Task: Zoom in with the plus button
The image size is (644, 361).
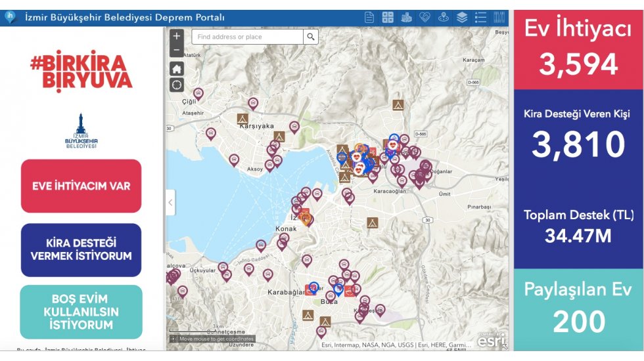Action: (177, 36)
